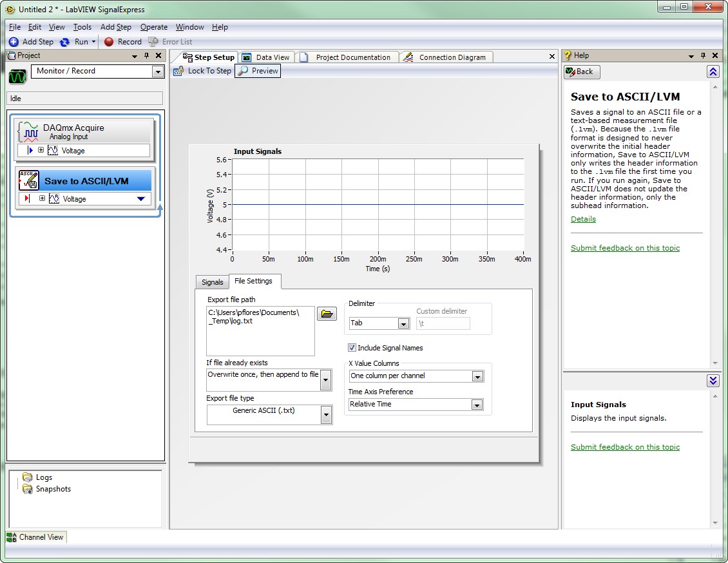
Task: Collapse the Help top section with chevron
Action: pyautogui.click(x=713, y=72)
